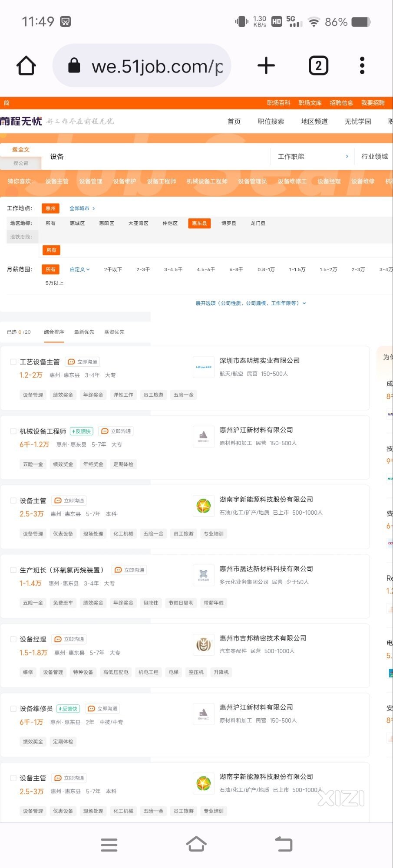Expand the 工作职能 selector
The image size is (393, 868).
(313, 156)
